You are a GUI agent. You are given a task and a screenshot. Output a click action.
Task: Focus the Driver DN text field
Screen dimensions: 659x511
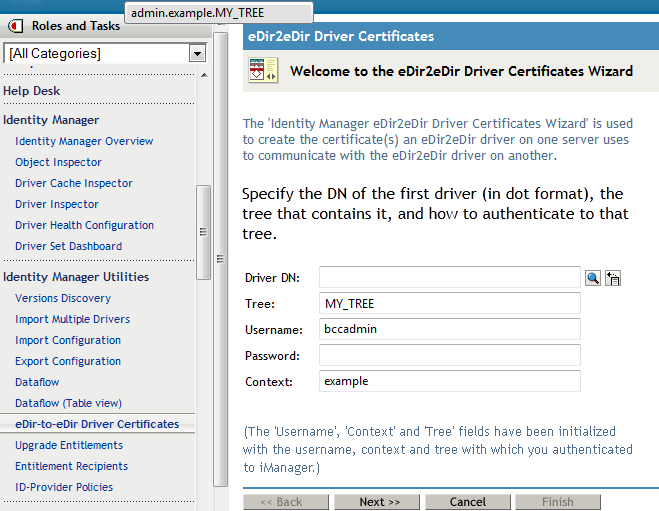click(449, 277)
